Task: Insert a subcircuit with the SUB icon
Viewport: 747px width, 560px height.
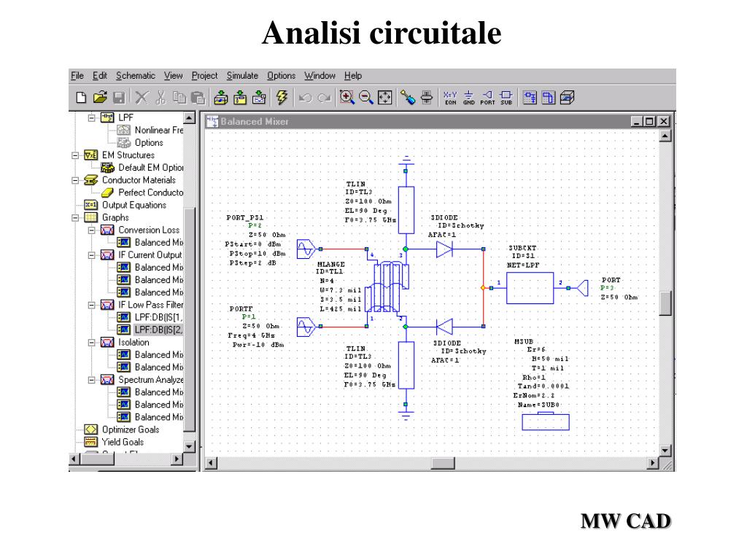Action: click(506, 98)
